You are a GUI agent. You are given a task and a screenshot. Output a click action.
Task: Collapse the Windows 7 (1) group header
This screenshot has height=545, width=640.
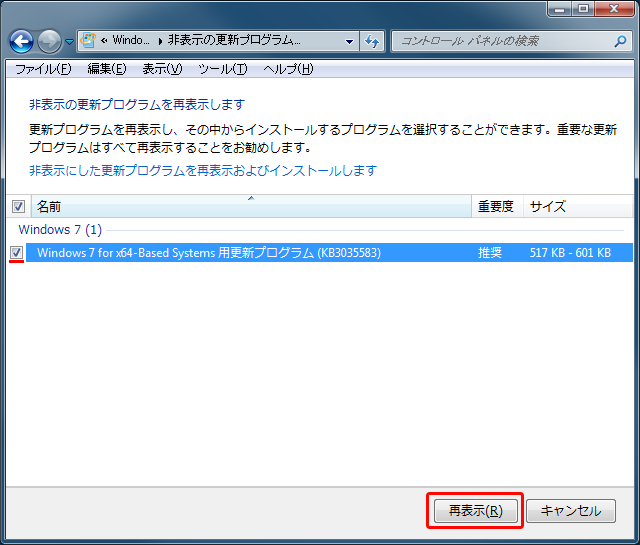click(60, 230)
